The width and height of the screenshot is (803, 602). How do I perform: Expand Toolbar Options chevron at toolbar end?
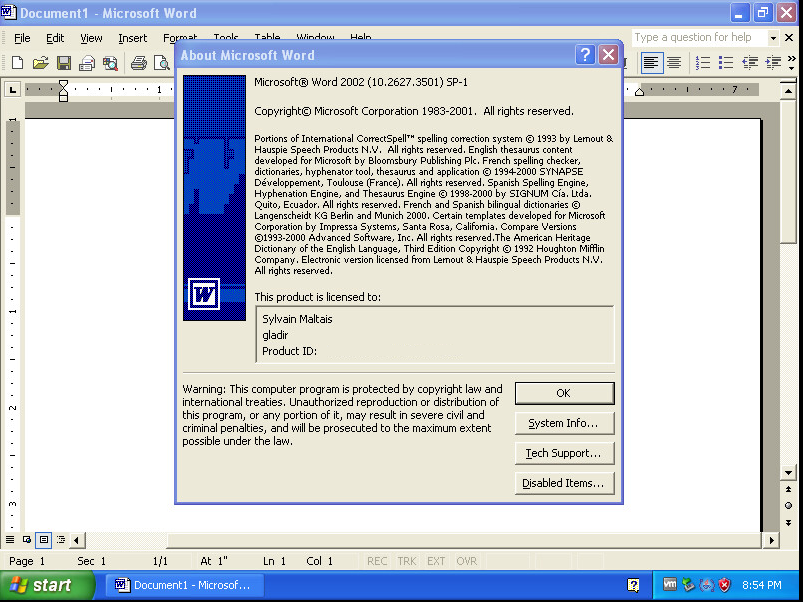point(792,63)
